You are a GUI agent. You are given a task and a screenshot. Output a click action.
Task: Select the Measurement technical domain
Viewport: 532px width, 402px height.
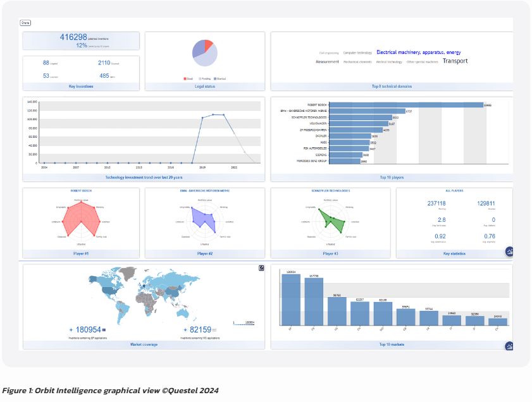327,62
